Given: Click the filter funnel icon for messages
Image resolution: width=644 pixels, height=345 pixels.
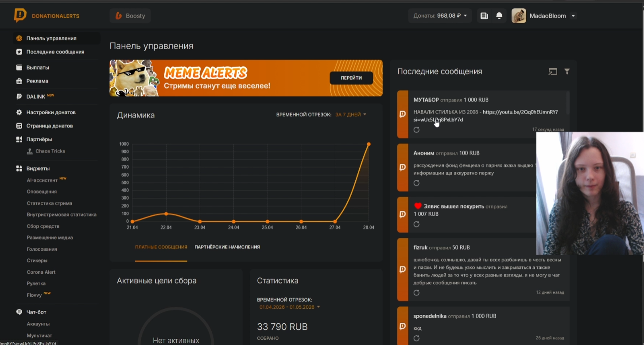Looking at the screenshot, I should (567, 71).
